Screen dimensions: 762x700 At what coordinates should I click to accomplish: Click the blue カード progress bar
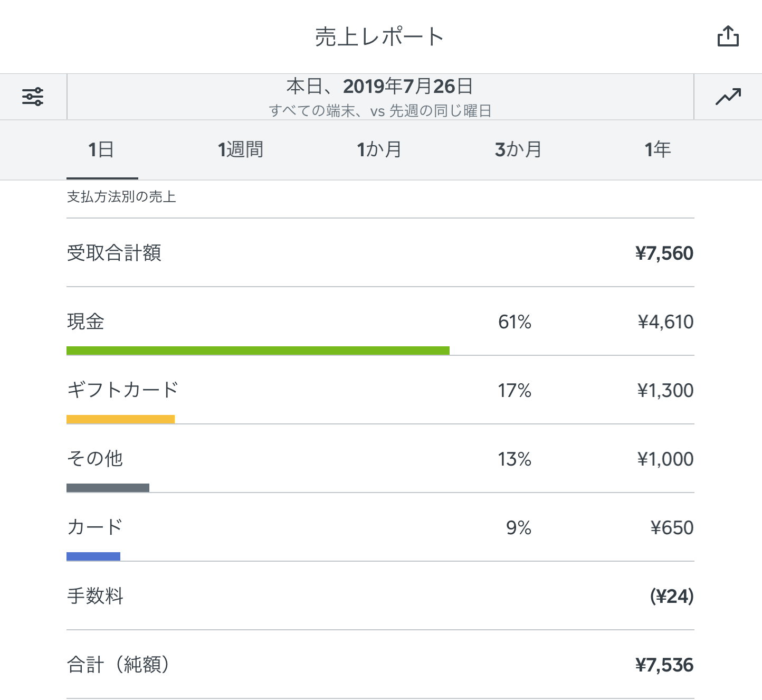coord(93,555)
